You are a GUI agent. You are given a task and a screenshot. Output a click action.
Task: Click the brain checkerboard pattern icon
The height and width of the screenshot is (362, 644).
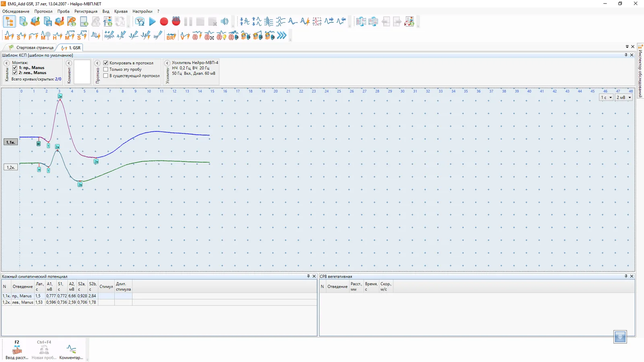coord(209,36)
